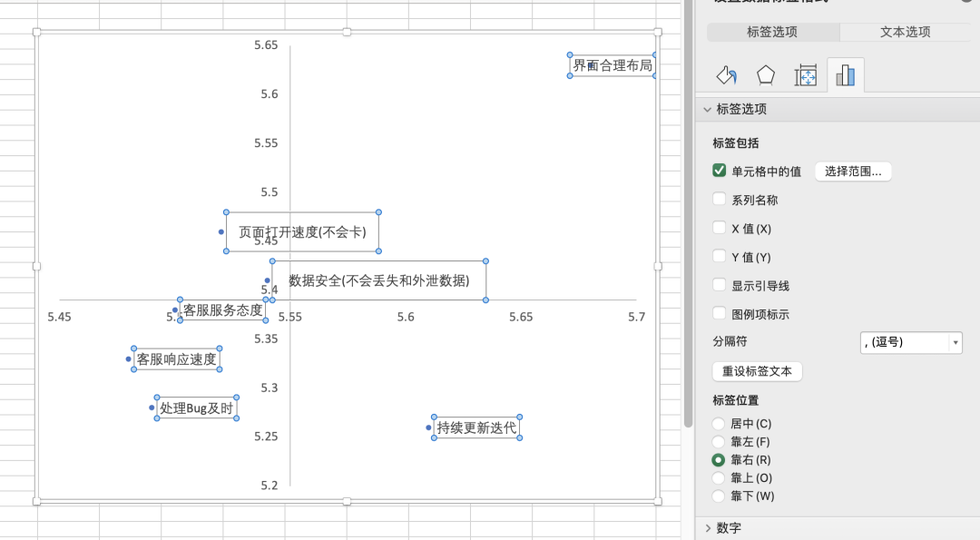Click the spreadsheet vertical scrollbar
The height and width of the screenshot is (540, 980).
(x=688, y=214)
